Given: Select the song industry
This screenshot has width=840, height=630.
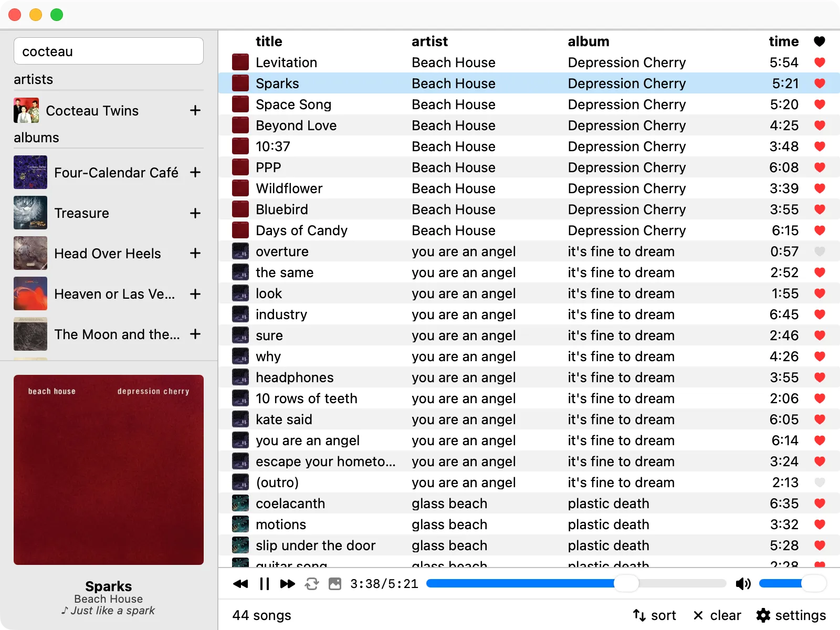Looking at the screenshot, I should 529,314.
